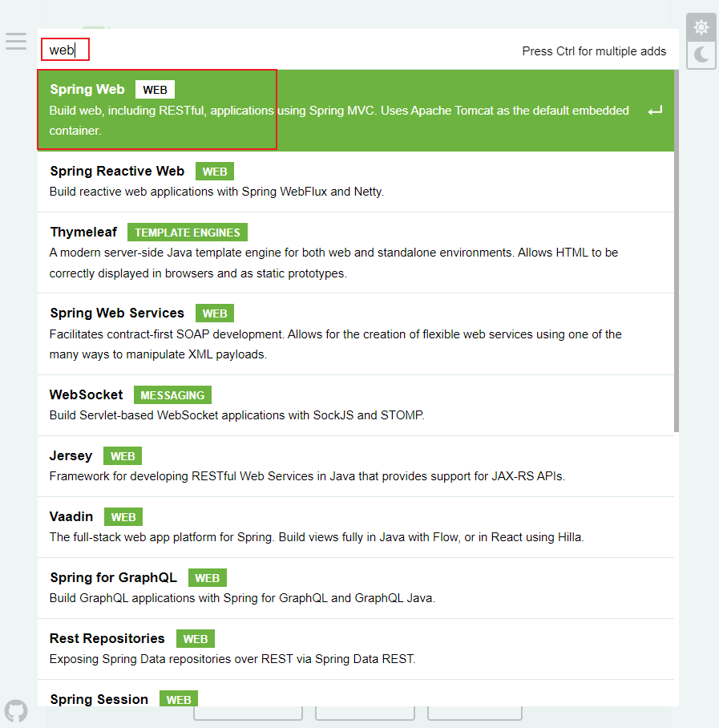Click 'Facilitates contract-first SOAP development' description
This screenshot has height=728, width=719.
point(335,344)
